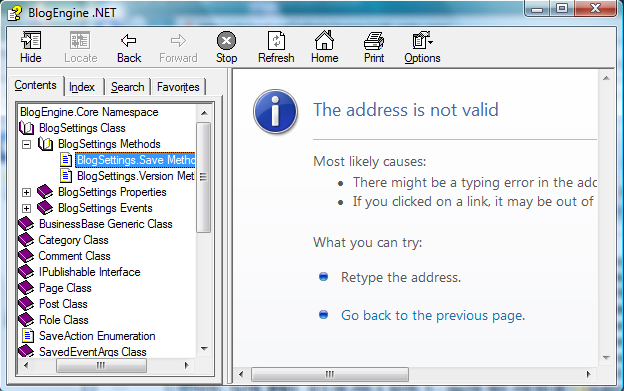624x391 pixels.
Task: Click the BlogSettings Class open book icon
Action: click(x=27, y=128)
